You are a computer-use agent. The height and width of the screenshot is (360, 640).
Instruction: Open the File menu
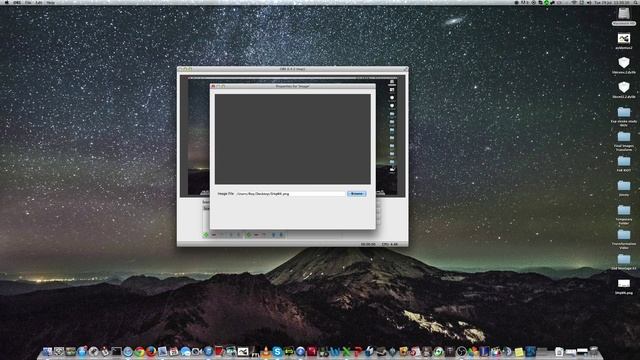[28, 2]
